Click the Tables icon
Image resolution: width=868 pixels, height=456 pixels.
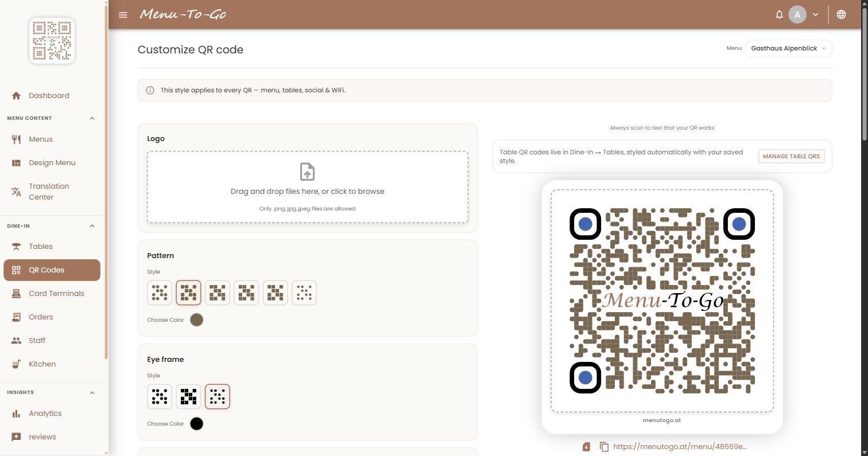tap(16, 247)
